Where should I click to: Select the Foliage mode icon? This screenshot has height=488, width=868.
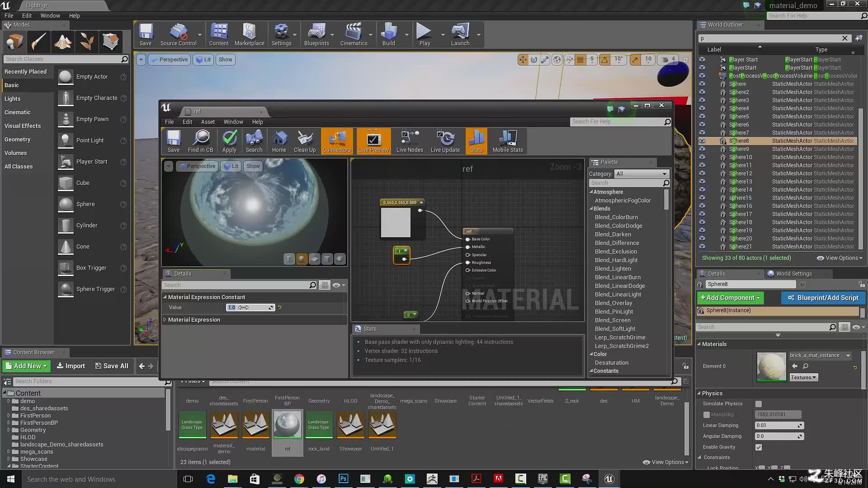[87, 42]
